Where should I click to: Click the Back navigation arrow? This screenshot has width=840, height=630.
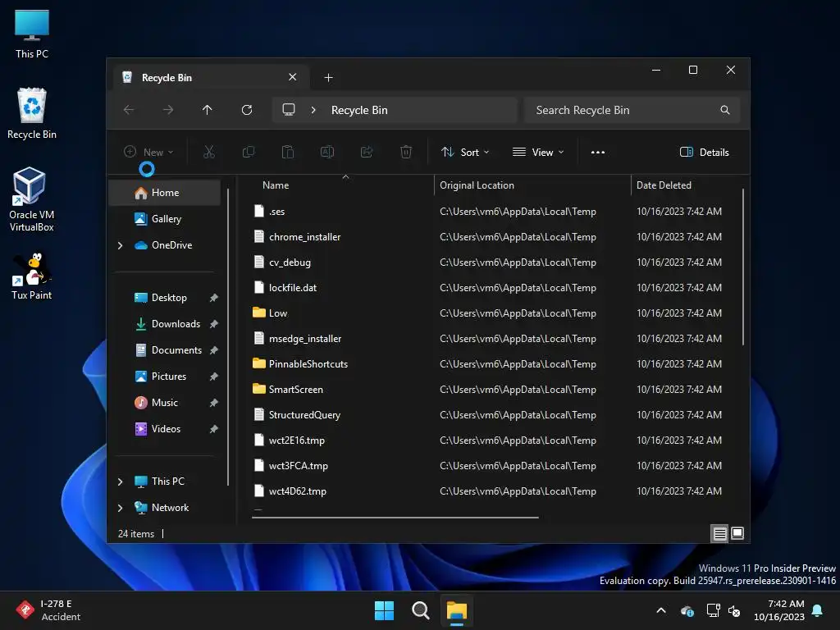[129, 110]
